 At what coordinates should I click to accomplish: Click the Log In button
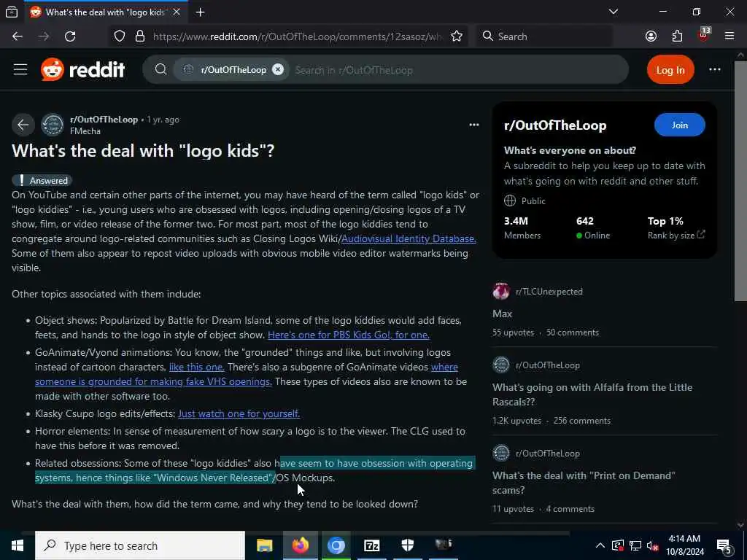(x=670, y=70)
